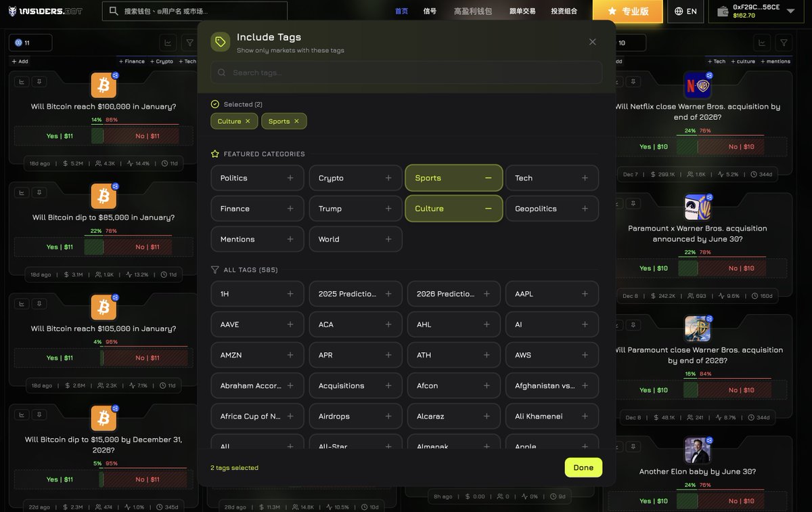This screenshot has height=512, width=812.
Task: Add the Politics featured category
Action: pyautogui.click(x=257, y=178)
